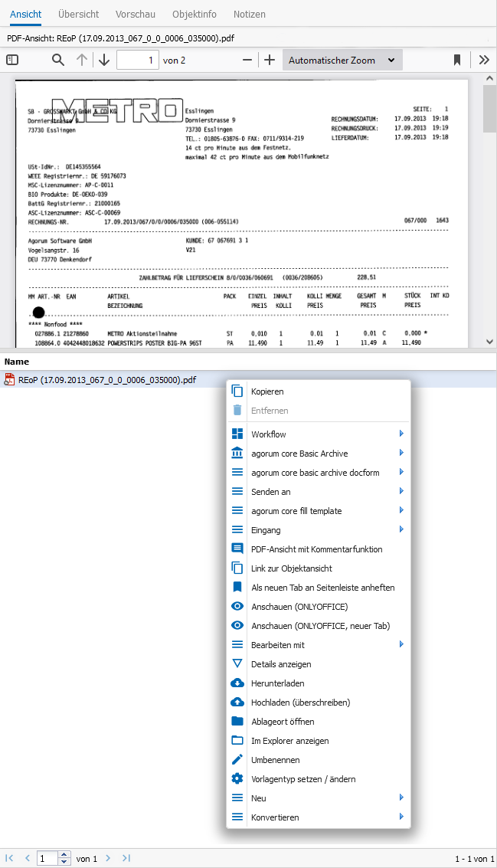The width and height of the screenshot is (497, 868).
Task: Open the Vorschau tab
Action: [x=136, y=15]
